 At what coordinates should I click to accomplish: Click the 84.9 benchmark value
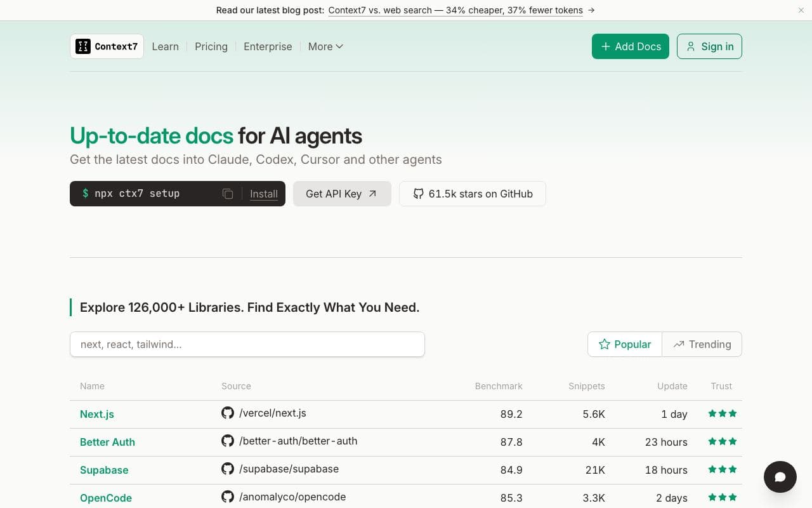pyautogui.click(x=511, y=470)
